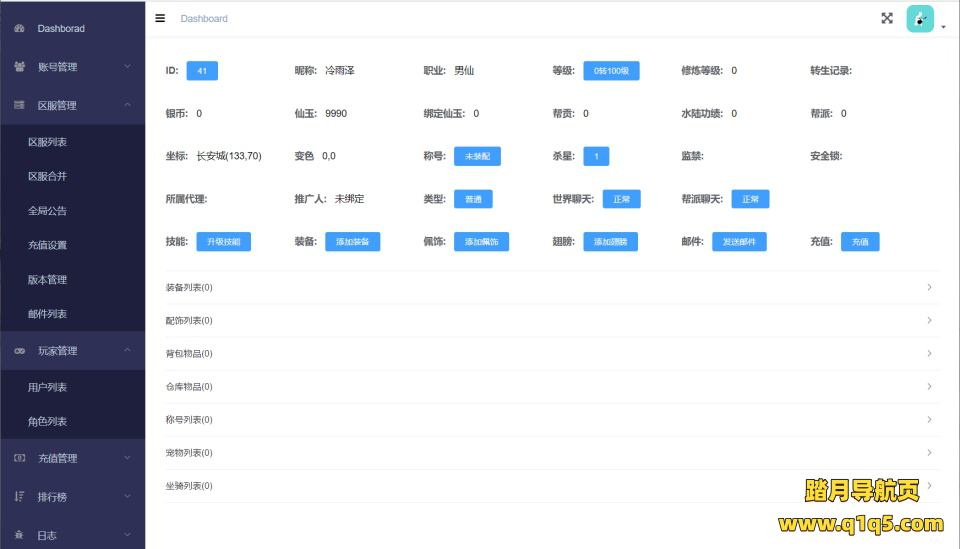Click the 区服管理 server icon
The height and width of the screenshot is (549, 960).
(x=20, y=105)
